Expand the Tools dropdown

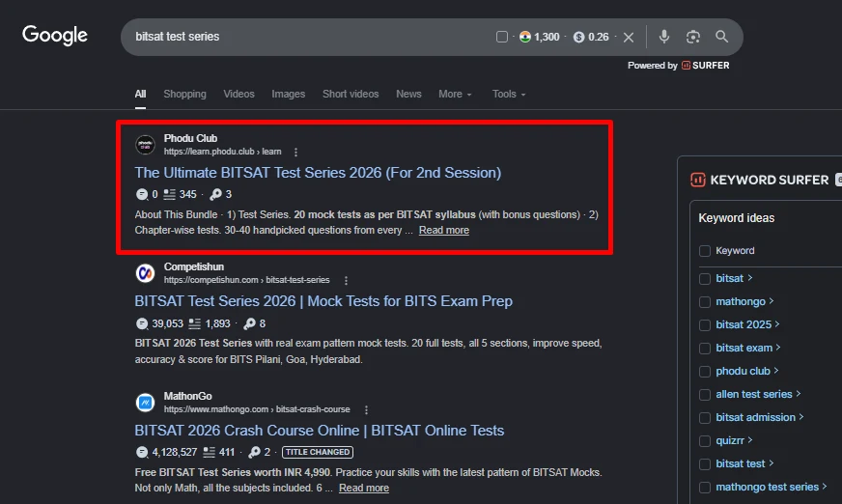click(509, 94)
